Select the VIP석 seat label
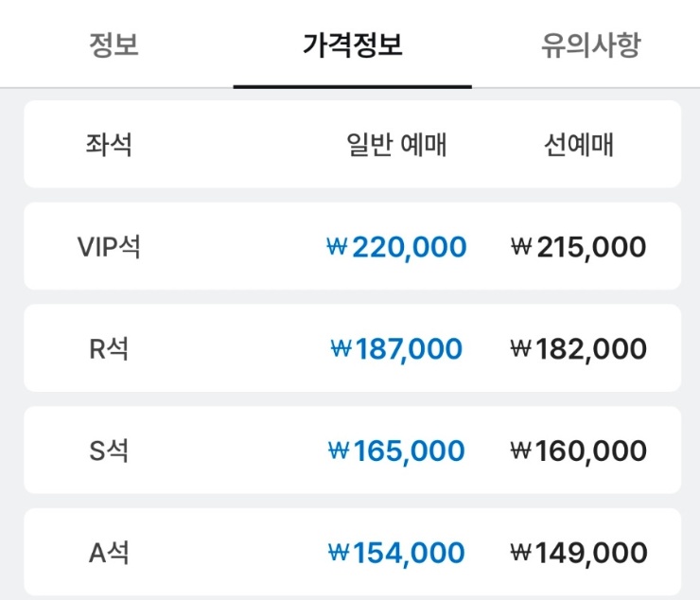The width and height of the screenshot is (700, 600). pos(109,246)
